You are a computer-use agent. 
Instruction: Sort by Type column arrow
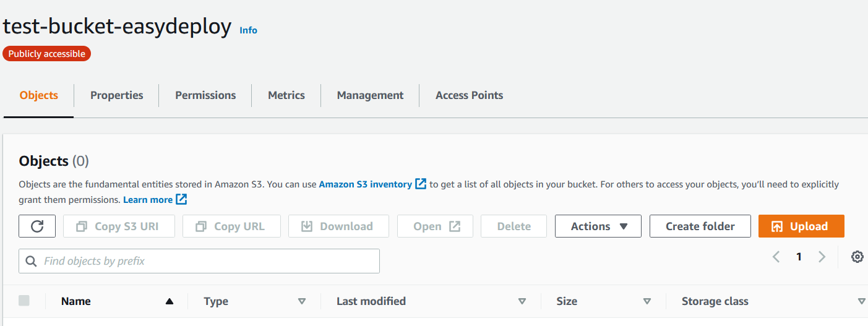click(302, 301)
